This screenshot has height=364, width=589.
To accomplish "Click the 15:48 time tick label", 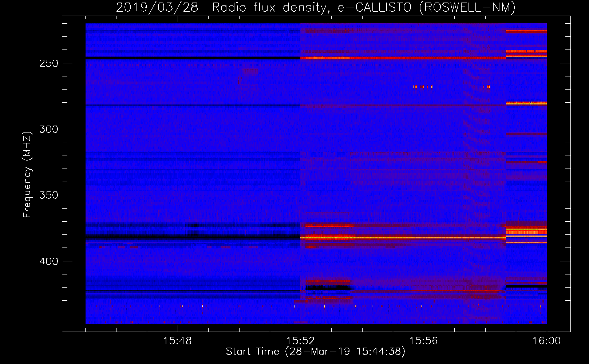I will (x=177, y=341).
